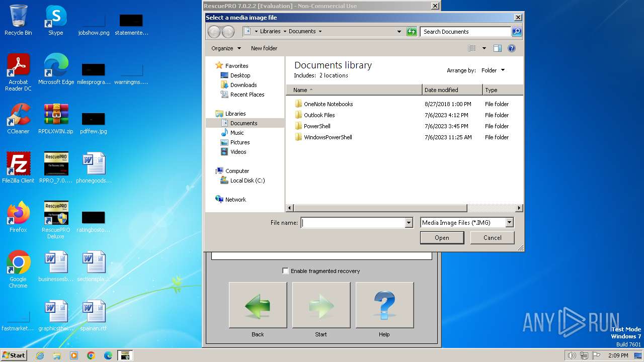Viewport: 644px width, 362px height.
Task: Select Microsoft Edge desktop icon
Action: (x=56, y=69)
